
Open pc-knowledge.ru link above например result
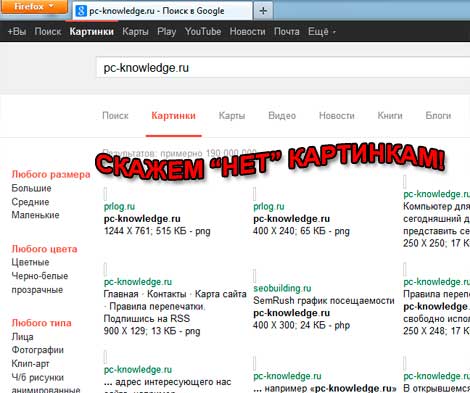tap(287, 376)
